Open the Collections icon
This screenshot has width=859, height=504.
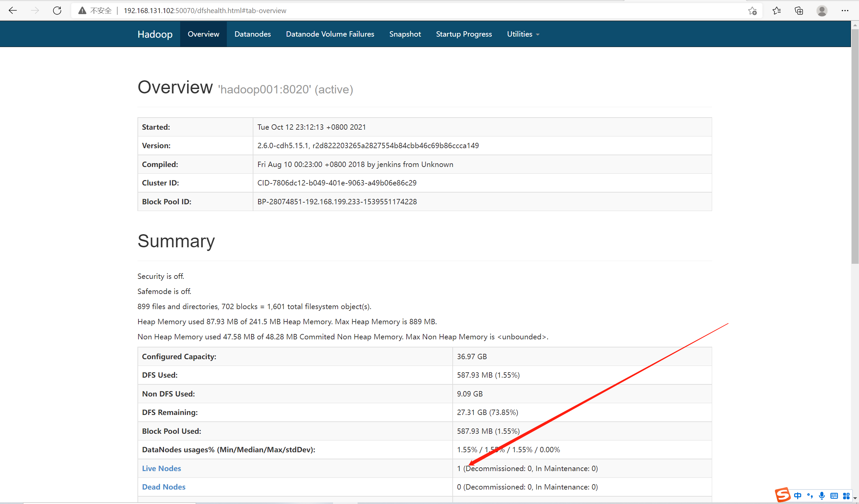799,11
